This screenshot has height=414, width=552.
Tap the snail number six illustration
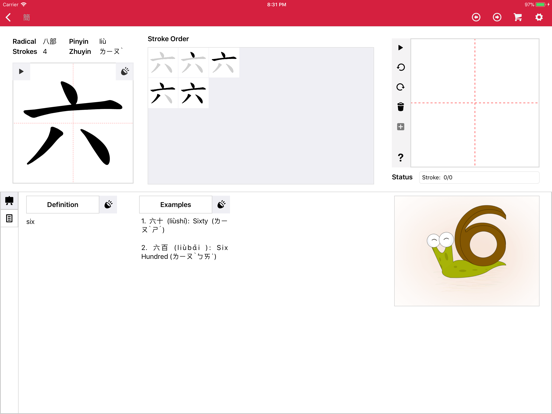(x=467, y=251)
